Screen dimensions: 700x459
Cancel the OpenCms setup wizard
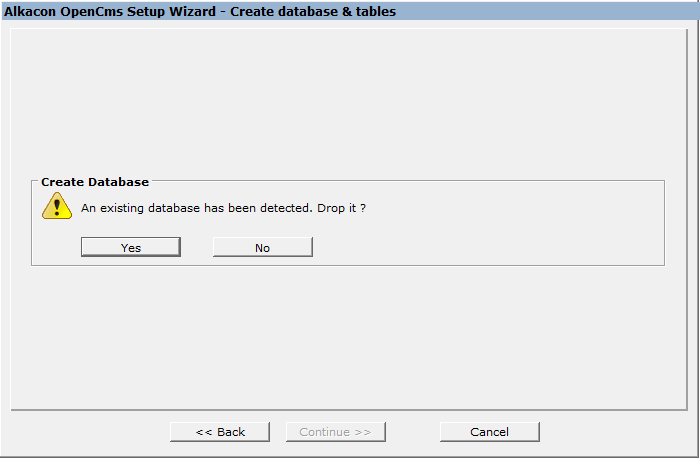[x=489, y=432]
